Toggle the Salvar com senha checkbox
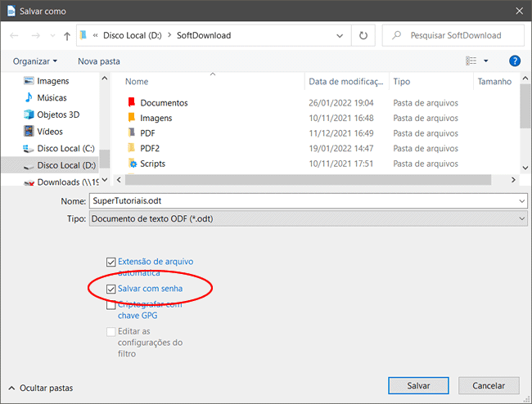This screenshot has width=532, height=404. (x=111, y=290)
